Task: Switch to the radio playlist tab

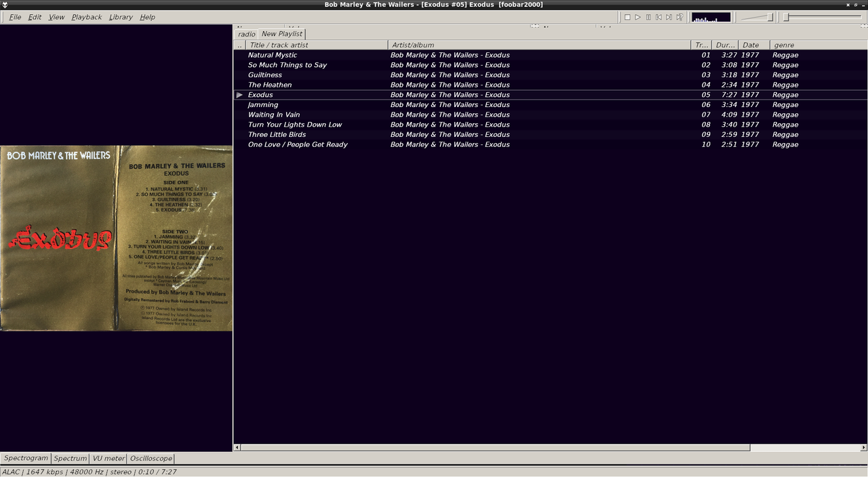Action: click(x=247, y=34)
